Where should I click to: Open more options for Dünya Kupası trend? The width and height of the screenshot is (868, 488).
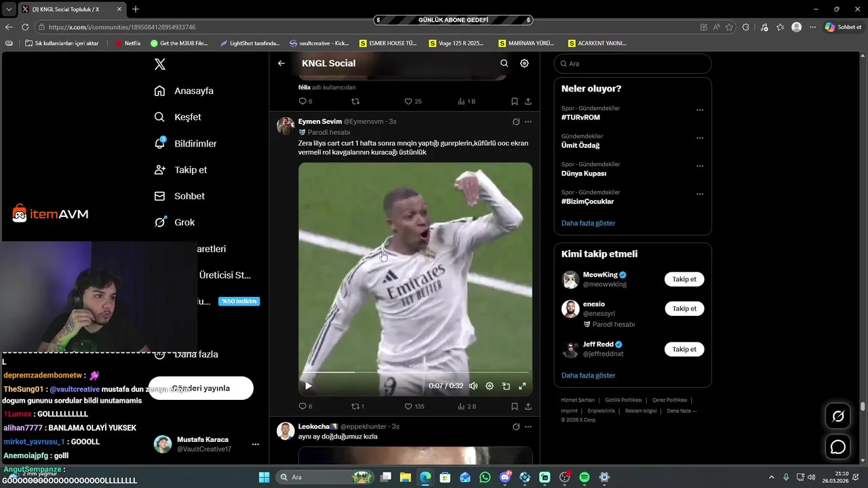tap(700, 166)
